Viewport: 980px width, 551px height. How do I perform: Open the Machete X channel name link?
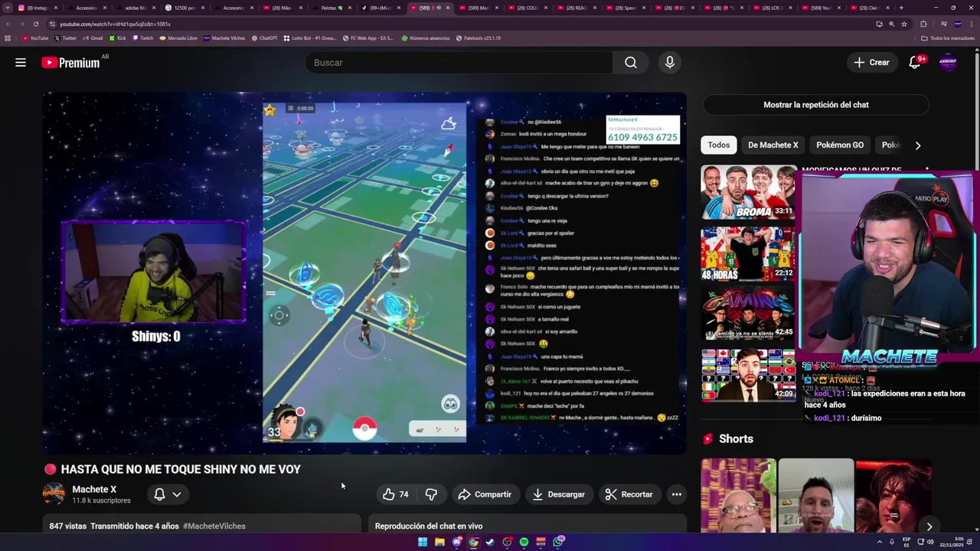click(94, 490)
